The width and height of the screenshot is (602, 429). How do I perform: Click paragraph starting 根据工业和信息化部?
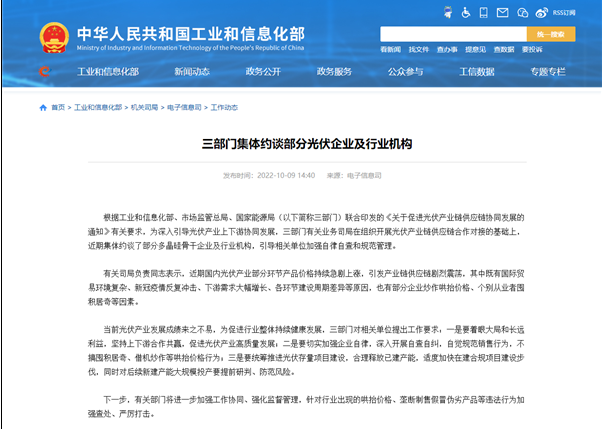[x=306, y=232]
